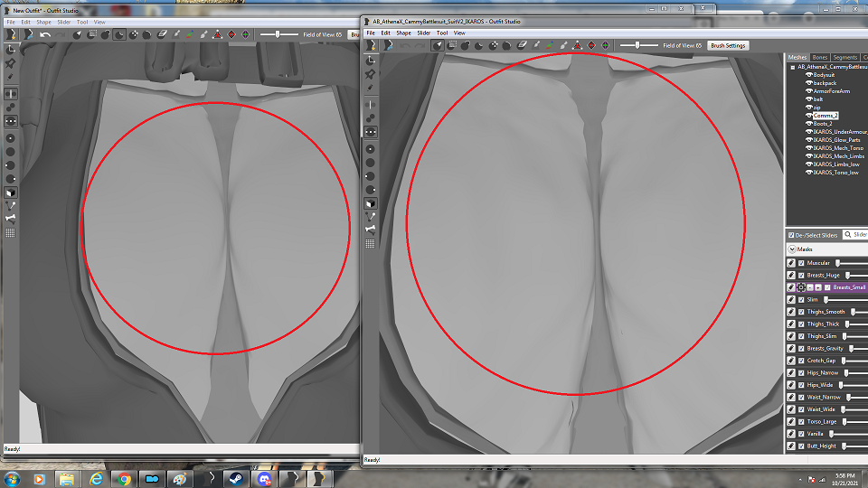Collapse the AB_AthenaX_CammyBattlesuit mesh tree root
868x488 pixels.
pyautogui.click(x=793, y=67)
